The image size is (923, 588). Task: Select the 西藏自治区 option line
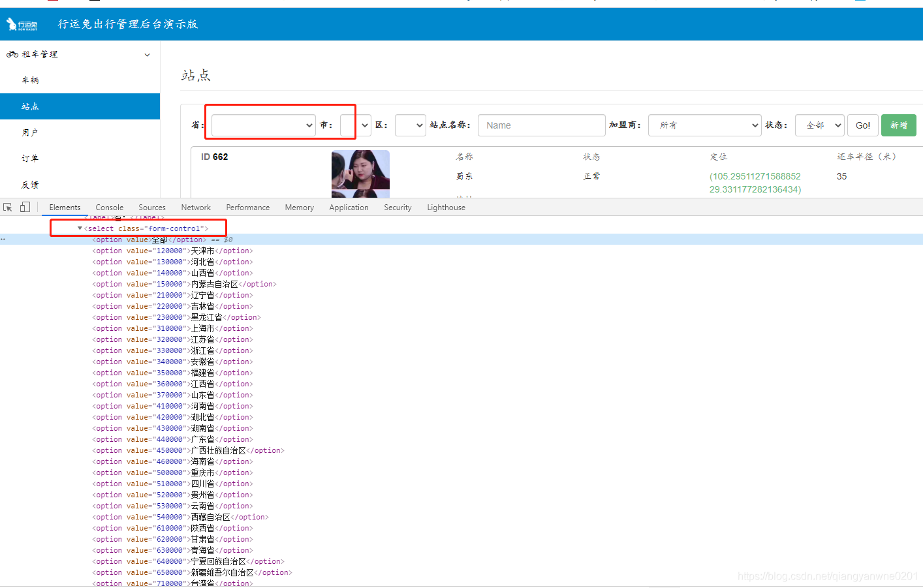pos(180,517)
